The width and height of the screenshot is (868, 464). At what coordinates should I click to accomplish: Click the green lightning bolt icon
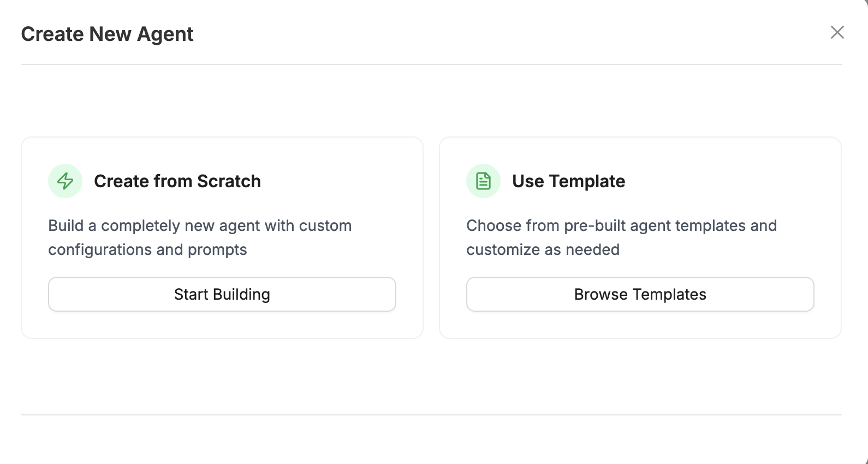tap(65, 181)
